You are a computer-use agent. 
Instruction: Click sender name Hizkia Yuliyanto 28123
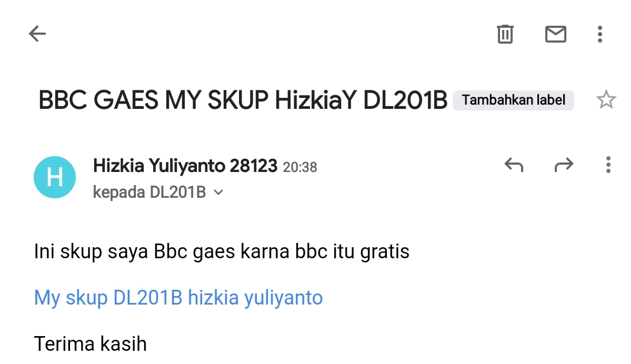tap(185, 166)
